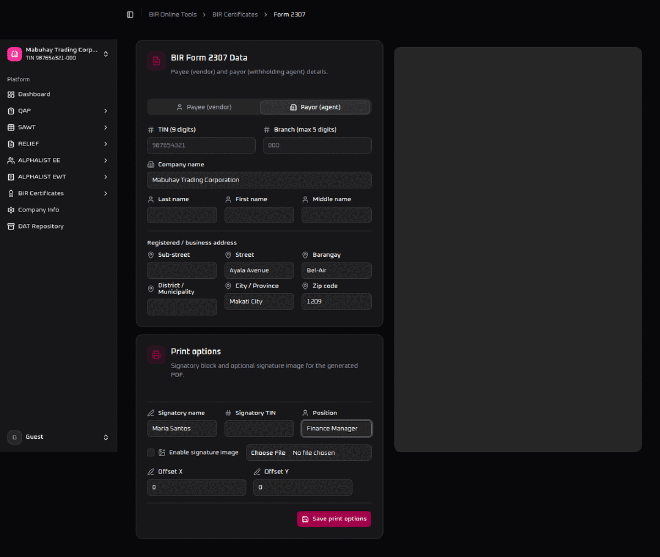Viewport: 660px width, 557px height.
Task: Switch to the Payee (vendor) tab
Action: click(x=204, y=107)
